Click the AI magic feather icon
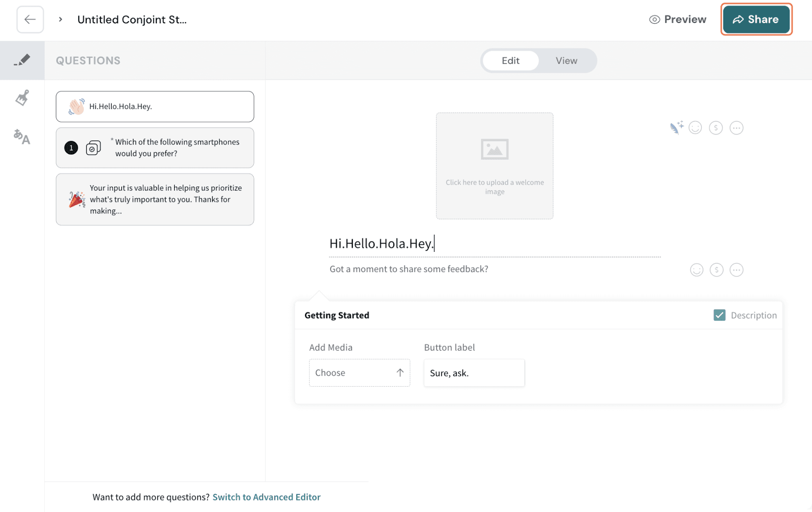This screenshot has width=812, height=512. tap(676, 127)
